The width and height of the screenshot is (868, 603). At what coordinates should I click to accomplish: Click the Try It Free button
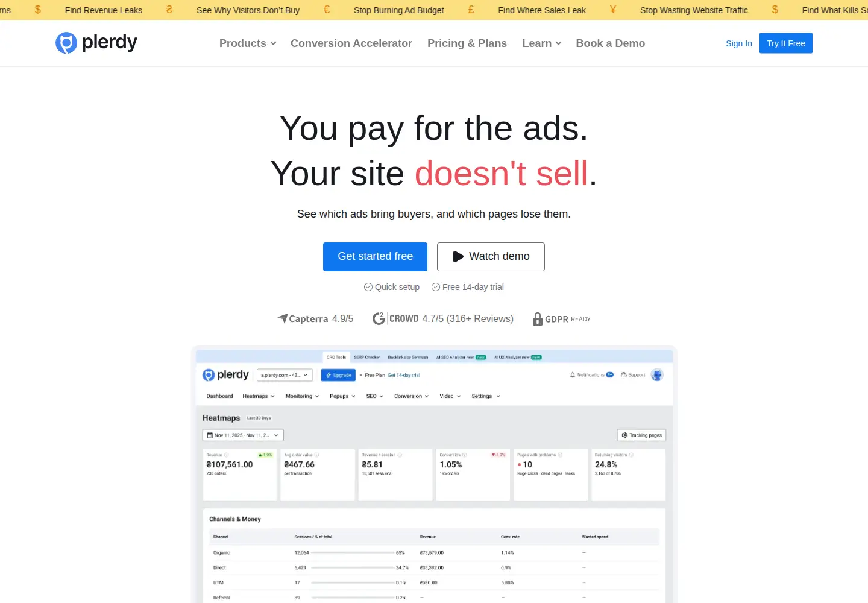pyautogui.click(x=786, y=43)
